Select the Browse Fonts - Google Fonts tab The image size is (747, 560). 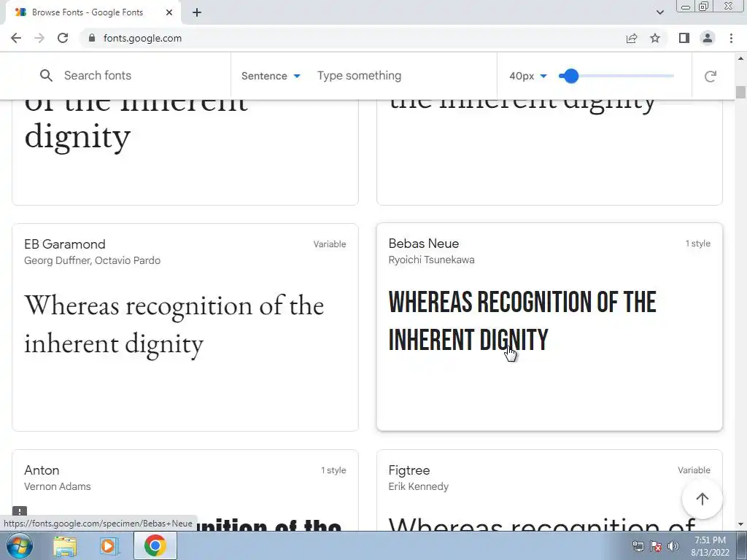[x=93, y=12]
